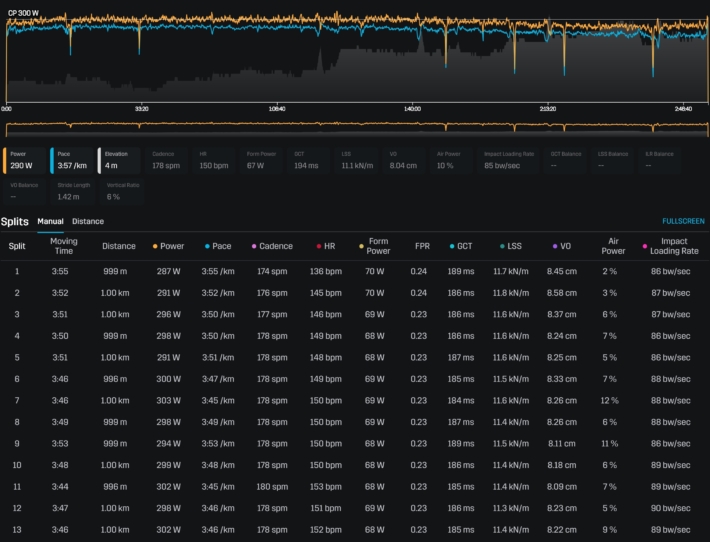Click the Moving Time column header
The height and width of the screenshot is (542, 710).
tap(63, 245)
